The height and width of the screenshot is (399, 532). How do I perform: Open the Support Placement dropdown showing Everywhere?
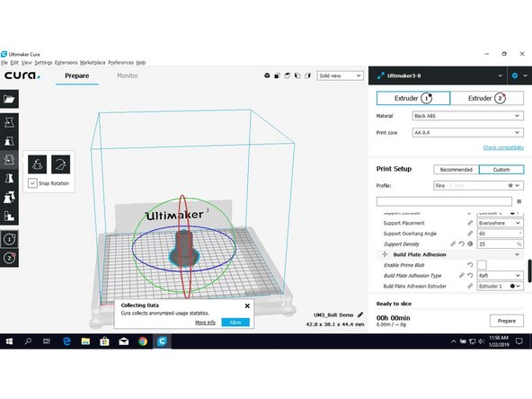click(x=501, y=223)
